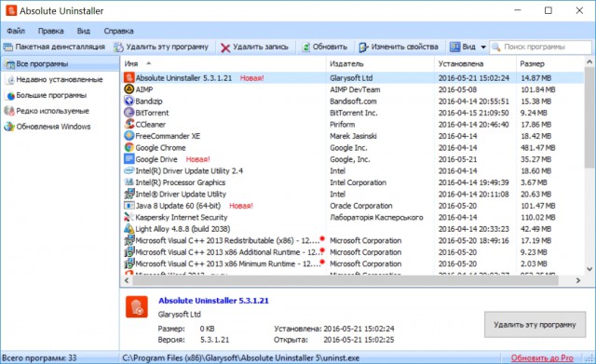The height and width of the screenshot is (364, 596).
Task: Click the Bandizip program icon
Action: 129,101
